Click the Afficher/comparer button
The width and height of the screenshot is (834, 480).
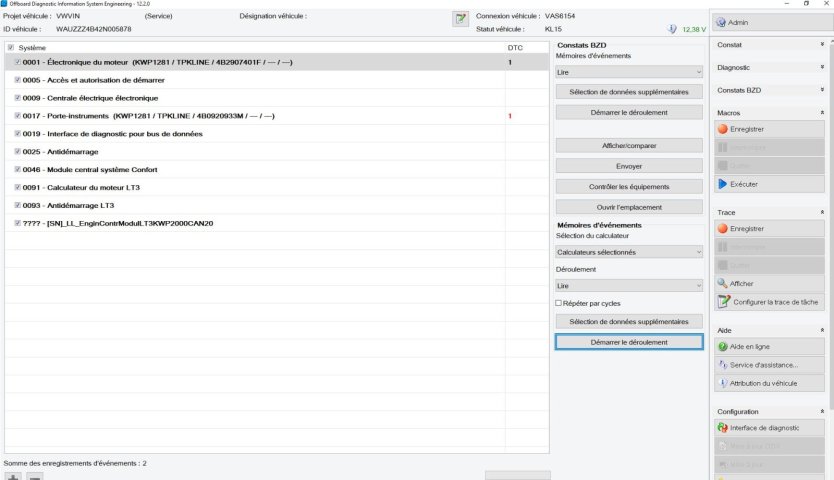tap(629, 146)
